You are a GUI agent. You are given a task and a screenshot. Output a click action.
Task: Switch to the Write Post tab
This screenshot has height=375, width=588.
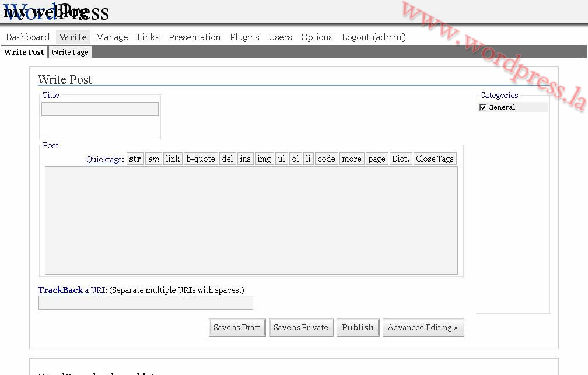click(24, 52)
